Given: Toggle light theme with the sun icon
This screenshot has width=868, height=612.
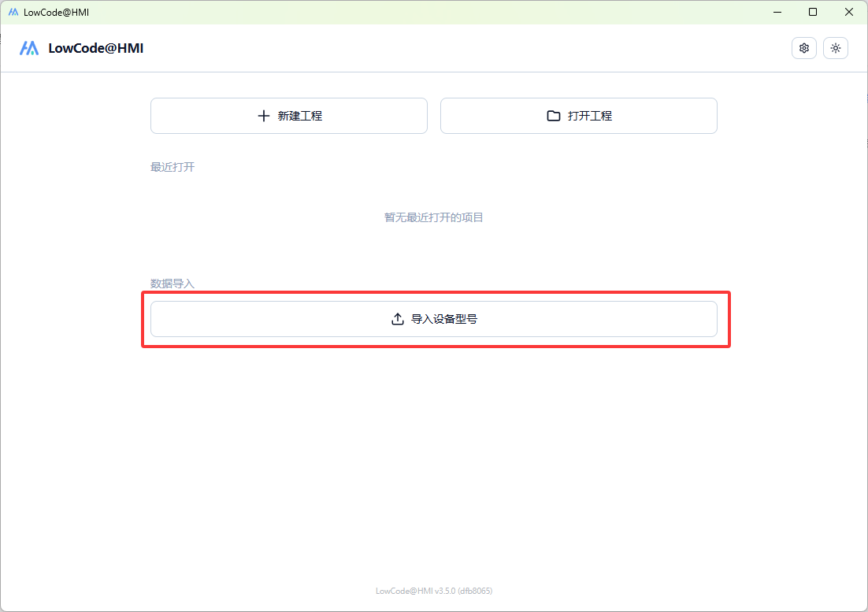Looking at the screenshot, I should [x=836, y=48].
